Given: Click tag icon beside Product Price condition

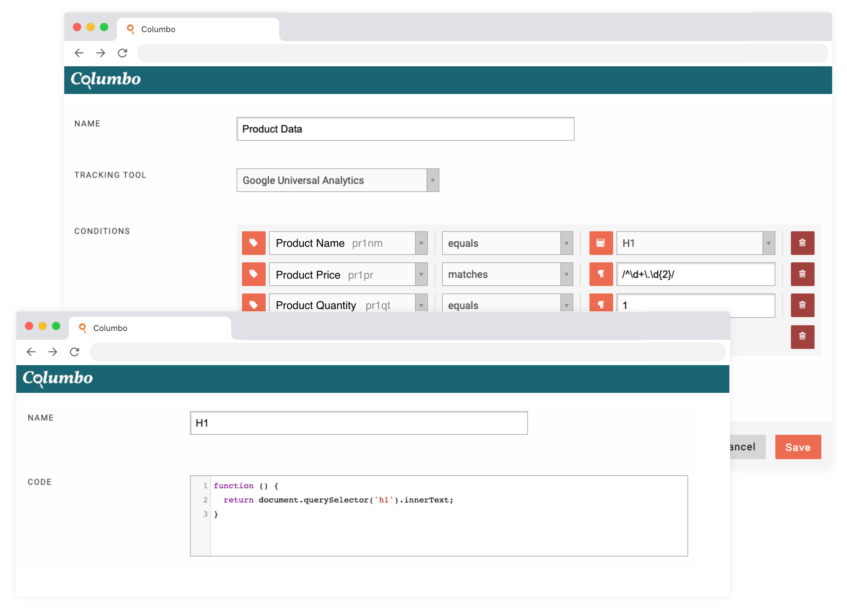Looking at the screenshot, I should pos(253,274).
